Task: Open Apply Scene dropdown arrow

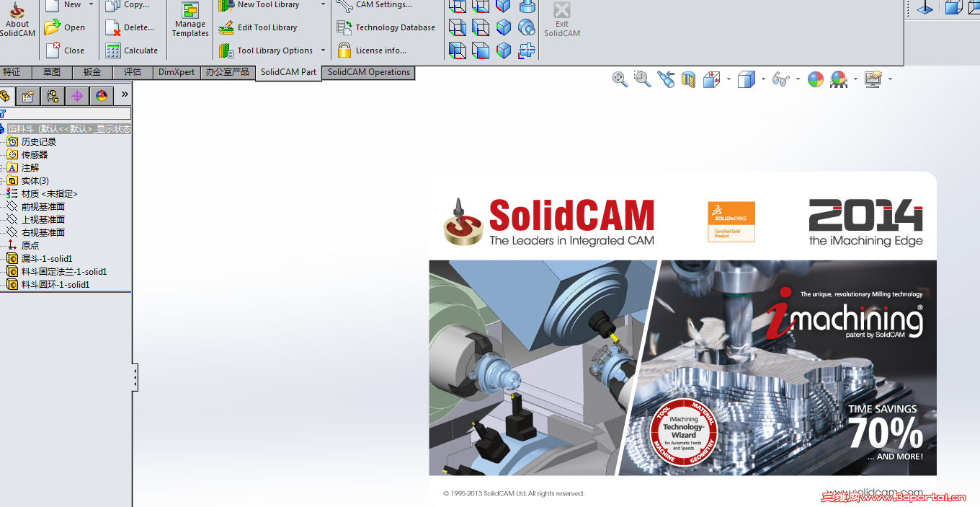Action: (855, 79)
